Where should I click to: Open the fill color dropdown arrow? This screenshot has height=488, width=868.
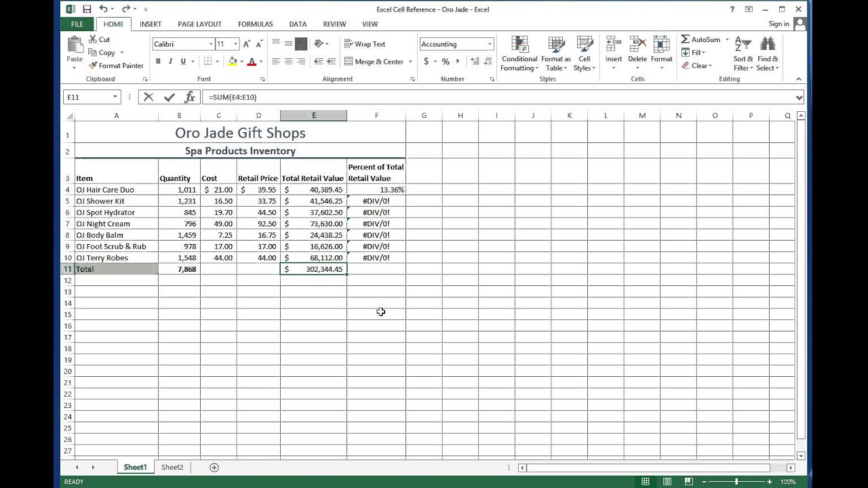point(241,62)
